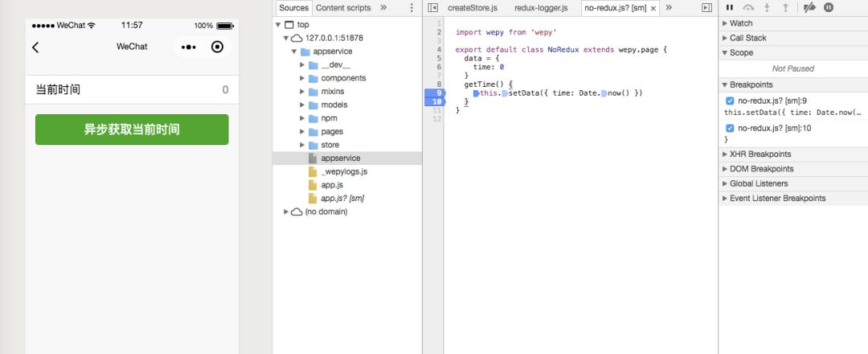Image resolution: width=868 pixels, height=354 pixels.
Task: Expand the pages folder
Action: point(302,131)
